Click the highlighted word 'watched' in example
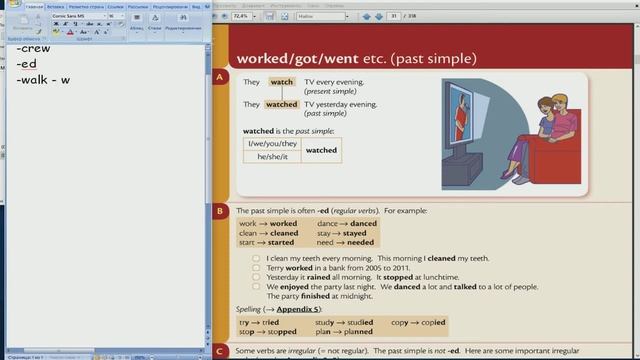Image resolution: width=640 pixels, height=360 pixels. 281,104
